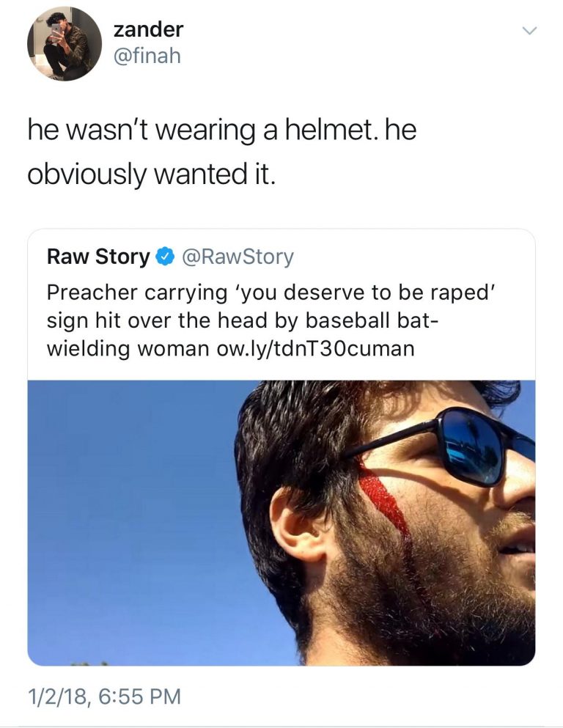The width and height of the screenshot is (563, 728).
Task: Open zander's profile avatar photo
Action: click(65, 44)
